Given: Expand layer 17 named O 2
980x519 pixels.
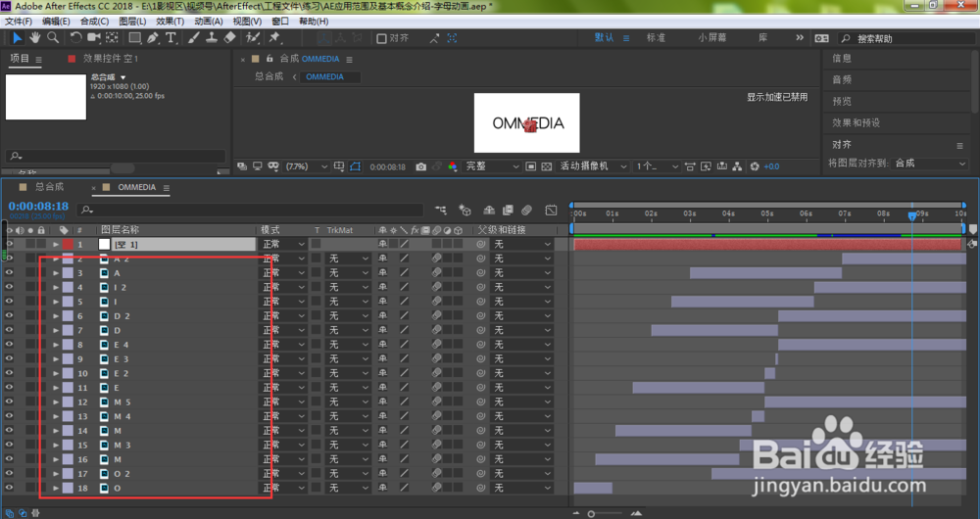Looking at the screenshot, I should click(x=56, y=473).
